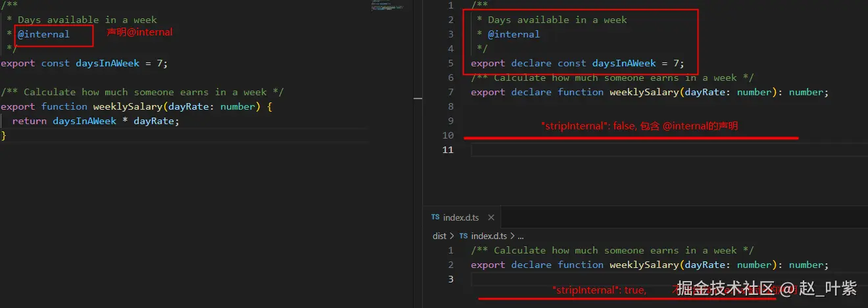Viewport: 868px width, 308px height.
Task: Click line number 5 in the upper declaration editor
Action: [450, 63]
